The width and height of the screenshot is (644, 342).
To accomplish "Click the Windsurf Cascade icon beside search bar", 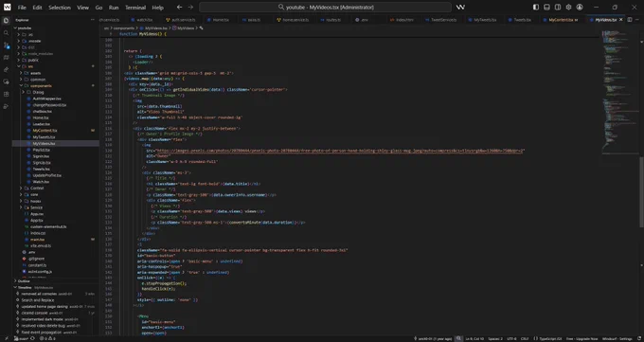I will click(x=460, y=7).
